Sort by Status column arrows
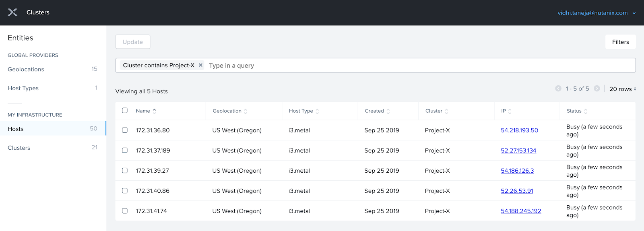This screenshot has height=231, width=644. [586, 111]
